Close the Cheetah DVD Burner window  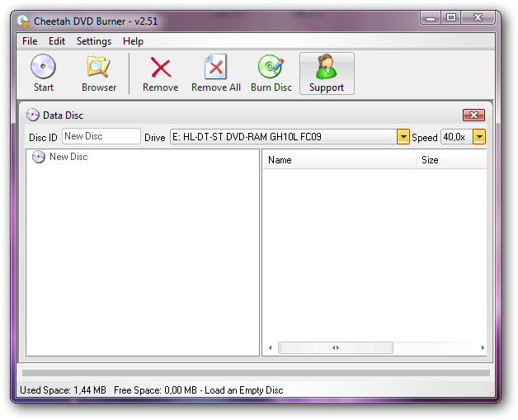[x=478, y=17]
